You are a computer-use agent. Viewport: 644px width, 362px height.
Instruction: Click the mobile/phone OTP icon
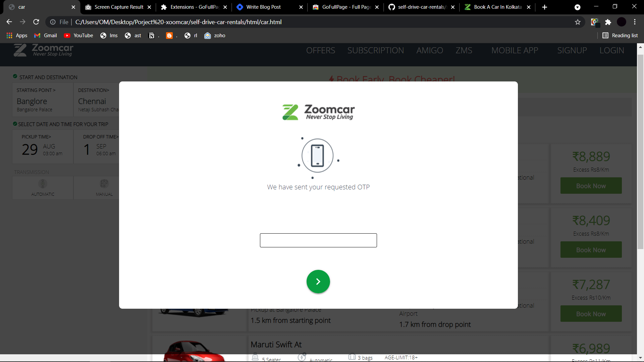click(318, 156)
